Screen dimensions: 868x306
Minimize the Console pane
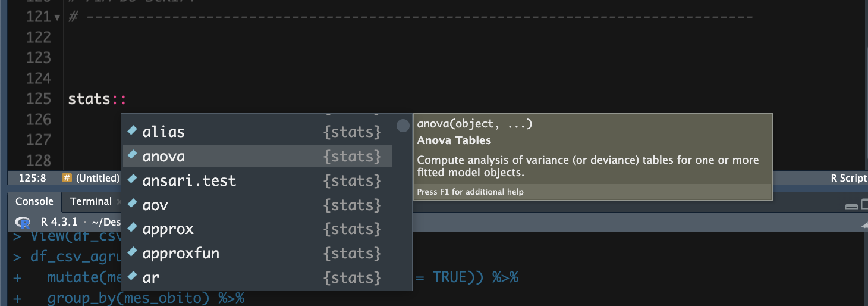pyautogui.click(x=851, y=206)
